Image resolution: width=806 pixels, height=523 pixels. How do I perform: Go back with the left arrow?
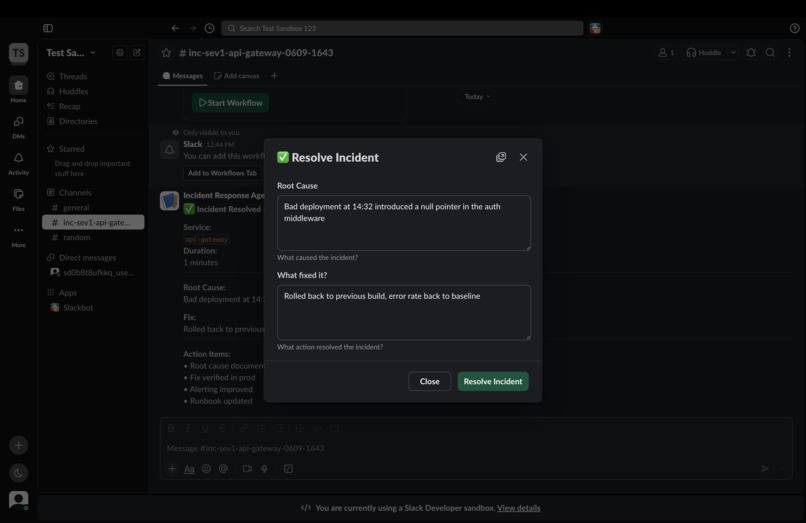tap(175, 28)
